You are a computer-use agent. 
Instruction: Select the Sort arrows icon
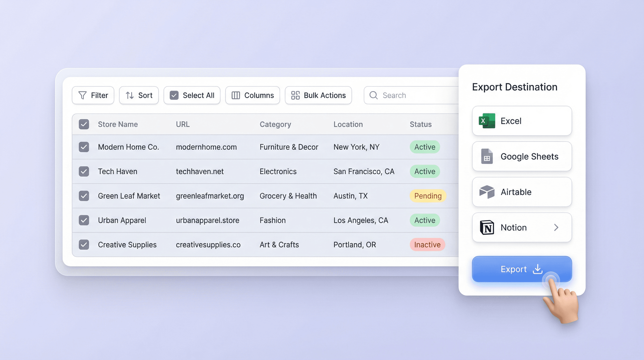(x=130, y=95)
